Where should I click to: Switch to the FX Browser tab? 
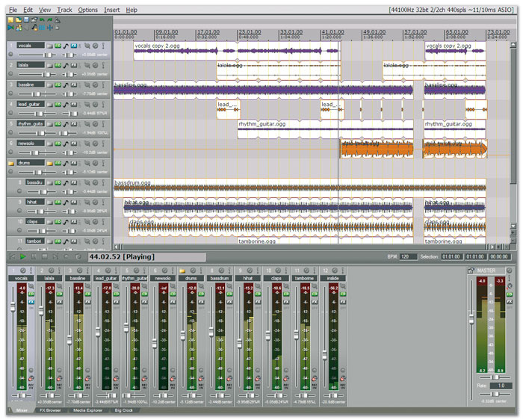(x=50, y=410)
